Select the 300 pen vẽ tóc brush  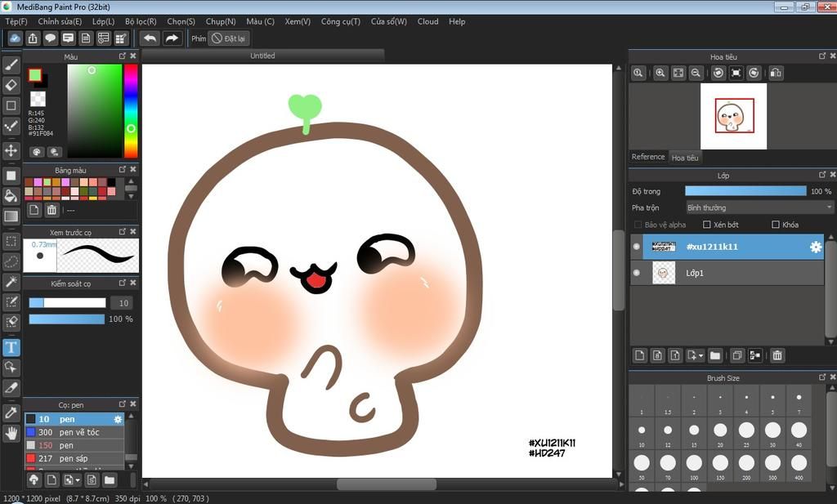point(74,432)
